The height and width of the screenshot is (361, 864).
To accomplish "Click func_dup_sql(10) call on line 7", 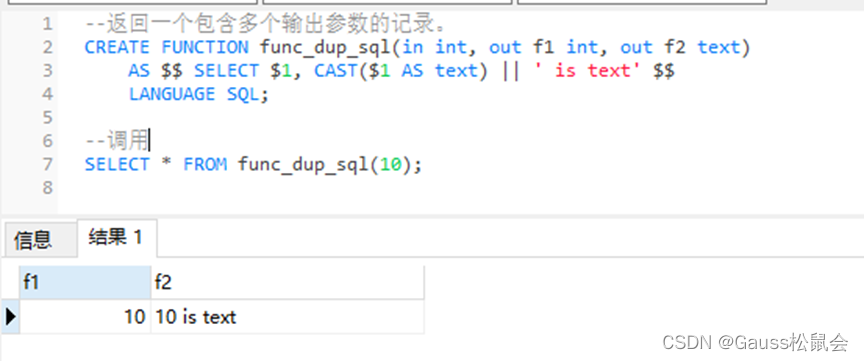I will 326,164.
